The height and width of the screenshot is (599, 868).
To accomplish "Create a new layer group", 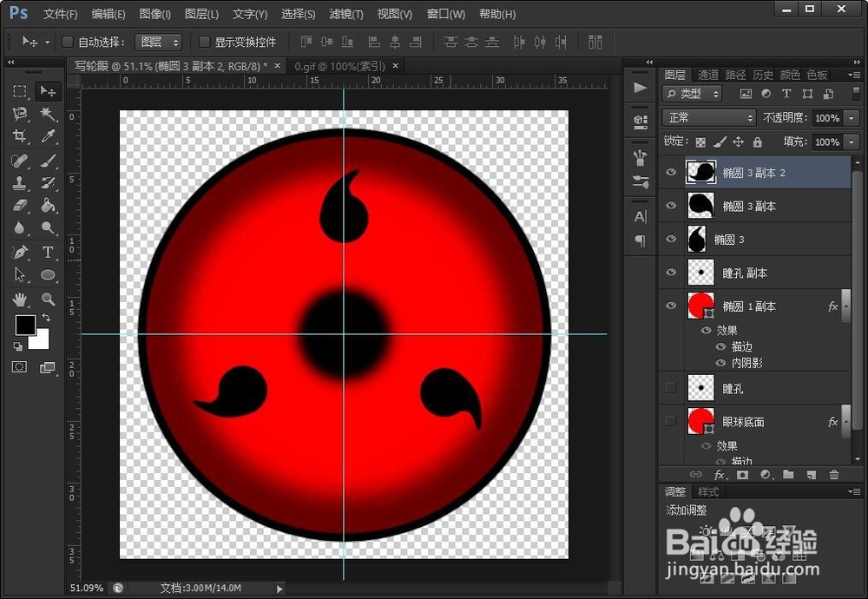I will [788, 475].
